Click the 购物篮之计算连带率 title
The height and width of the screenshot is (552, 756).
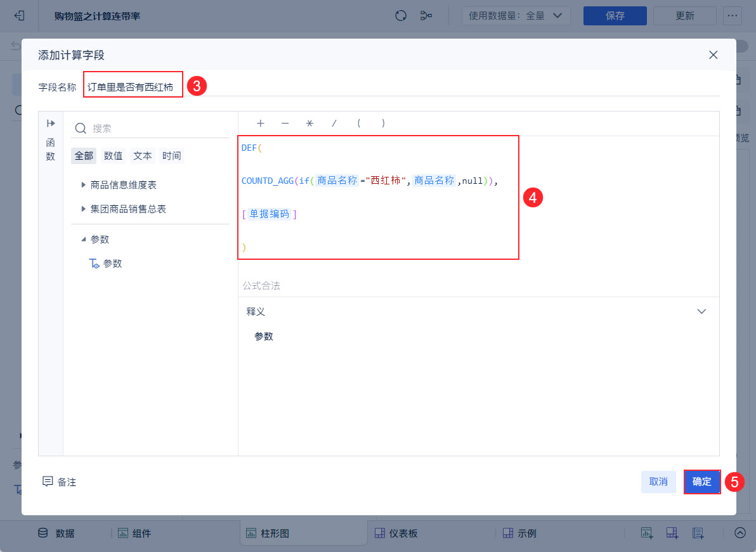(98, 16)
